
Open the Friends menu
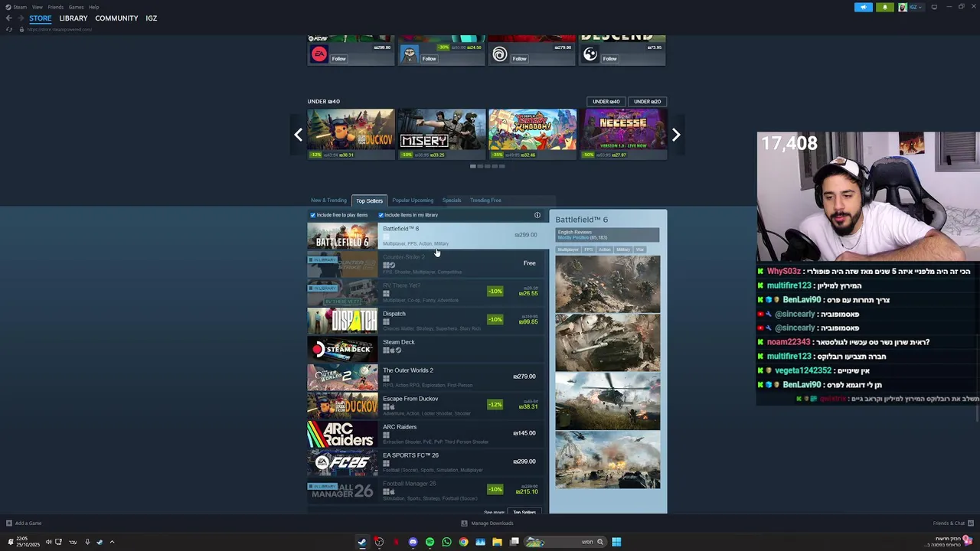(56, 7)
